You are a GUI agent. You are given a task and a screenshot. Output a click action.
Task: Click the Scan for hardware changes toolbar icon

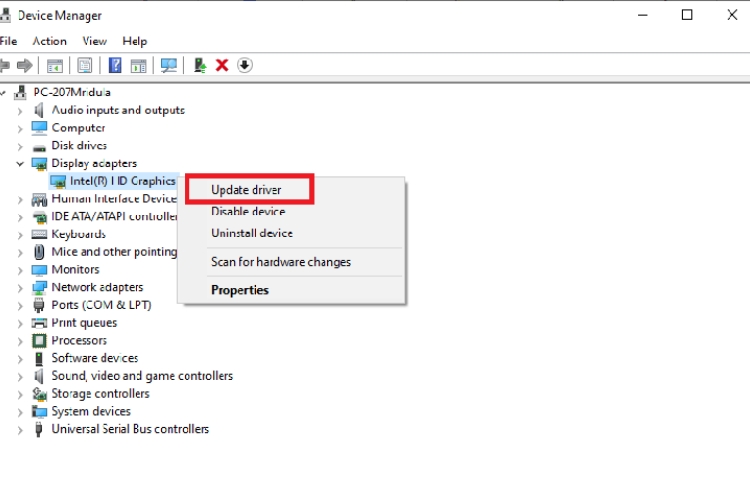click(169, 66)
